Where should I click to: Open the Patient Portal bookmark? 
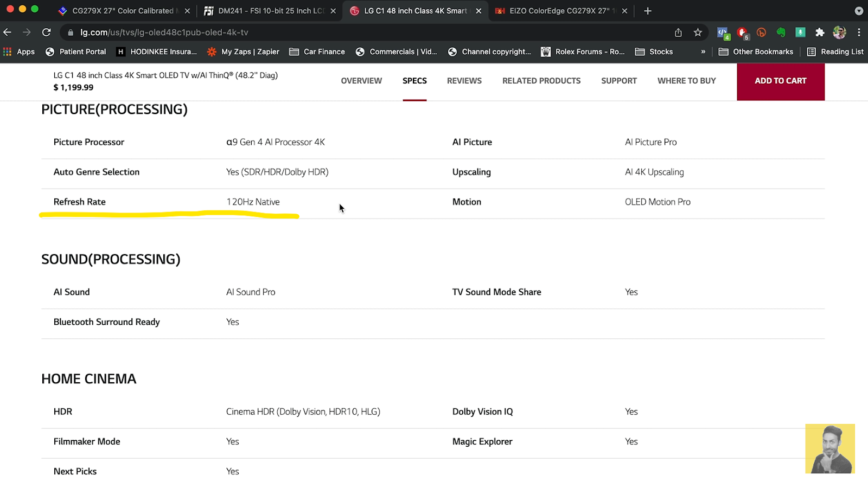pos(76,52)
